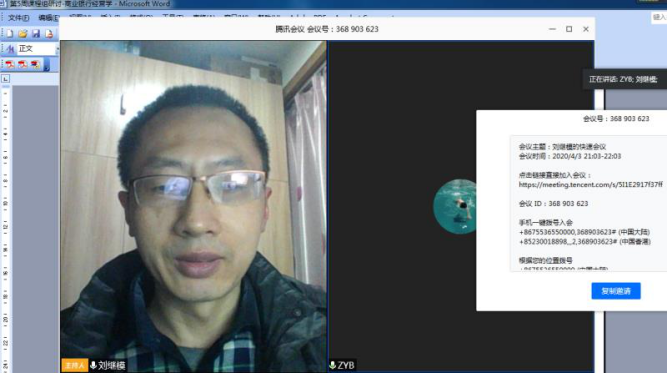Viewport: 667px width, 373px height.
Task: Toggle microphone icon next to ZYB
Action: coord(333,365)
